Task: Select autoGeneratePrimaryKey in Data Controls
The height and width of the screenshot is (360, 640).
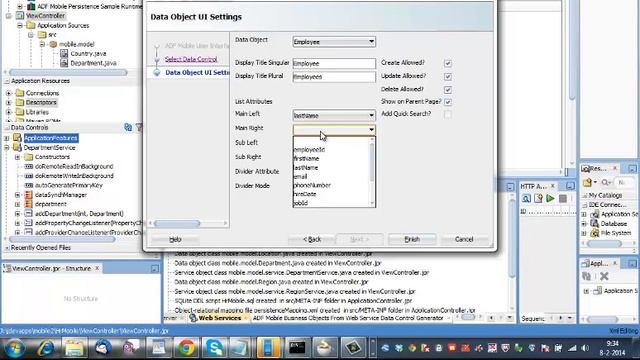Action: click(69, 185)
